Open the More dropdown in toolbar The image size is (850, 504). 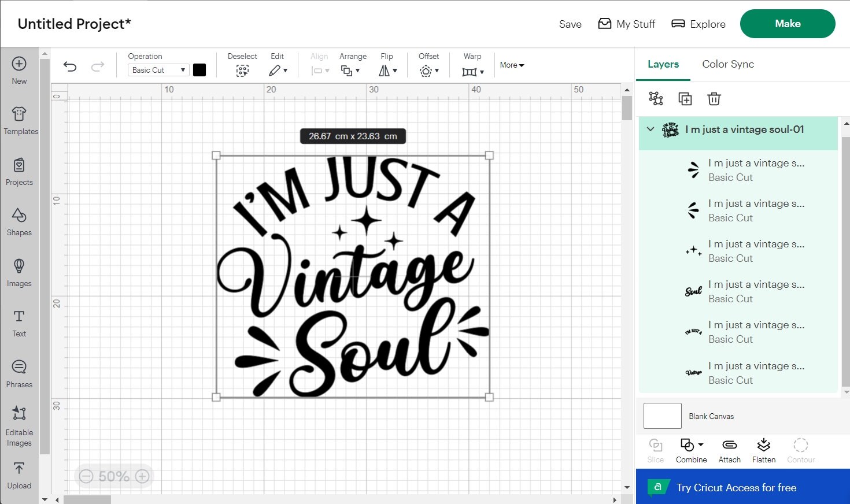(511, 65)
